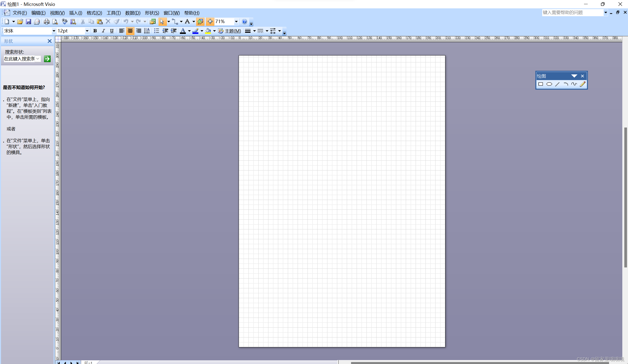Click the Decrease Indent icon
Image resolution: width=628 pixels, height=364 pixels.
165,31
